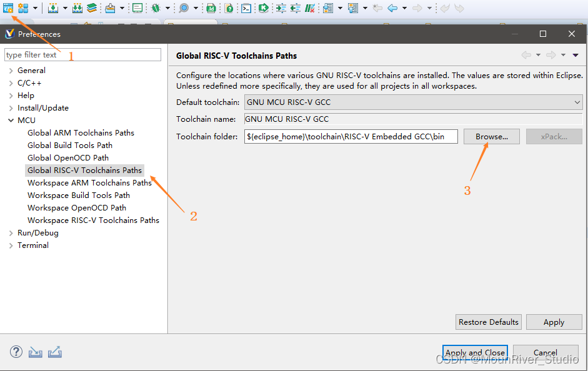Viewport: 588px width, 371px height.
Task: Open the Default toolchain combo box
Action: coord(413,102)
